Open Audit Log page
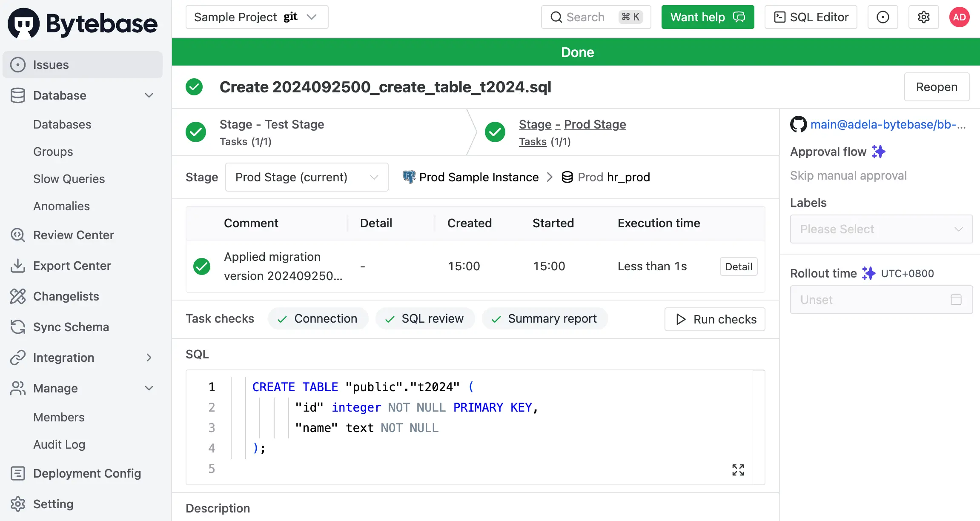This screenshot has width=980, height=521. pos(59,444)
